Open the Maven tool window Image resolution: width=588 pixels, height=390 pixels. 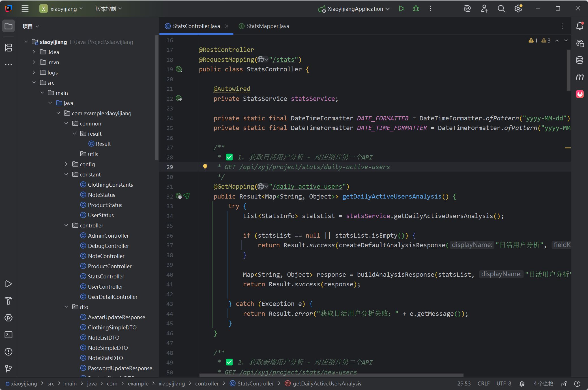pos(580,77)
